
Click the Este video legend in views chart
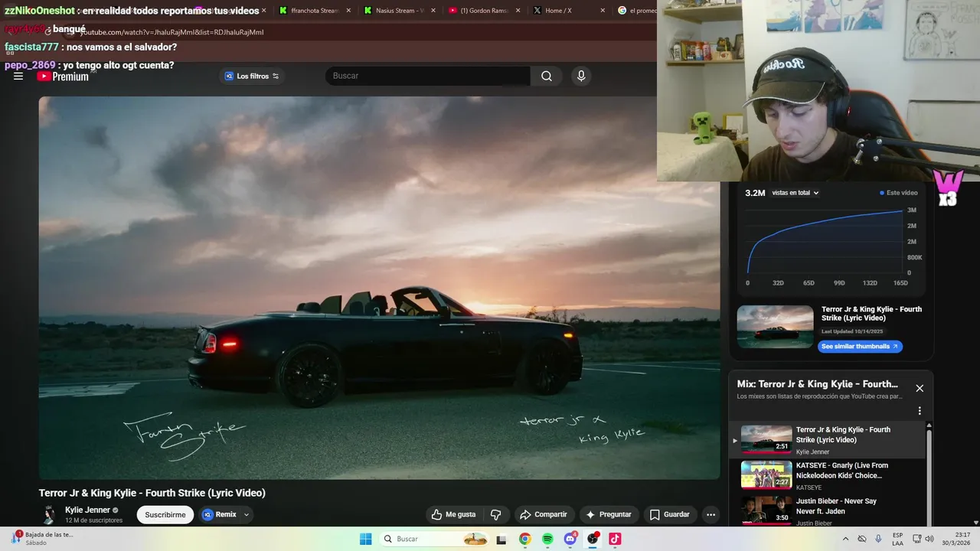tap(899, 193)
